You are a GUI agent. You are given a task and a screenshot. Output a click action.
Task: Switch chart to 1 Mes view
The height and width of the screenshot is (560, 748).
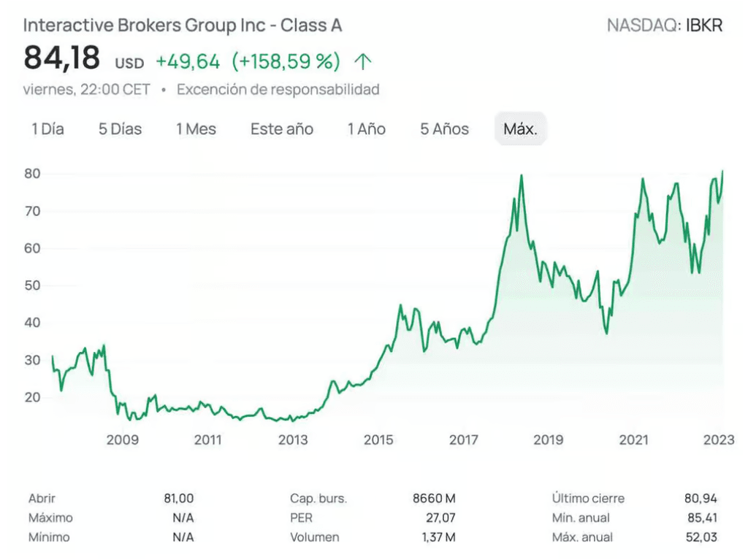coord(196,129)
